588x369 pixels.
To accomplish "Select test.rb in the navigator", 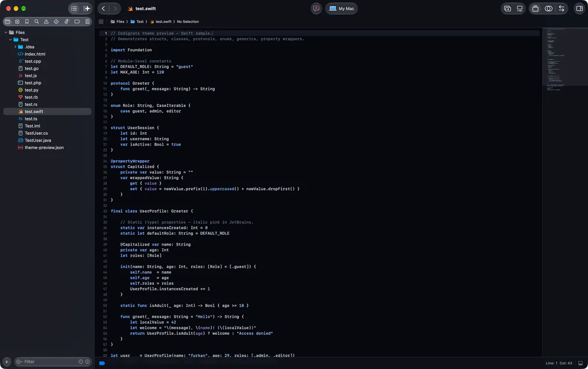I will click(31, 97).
